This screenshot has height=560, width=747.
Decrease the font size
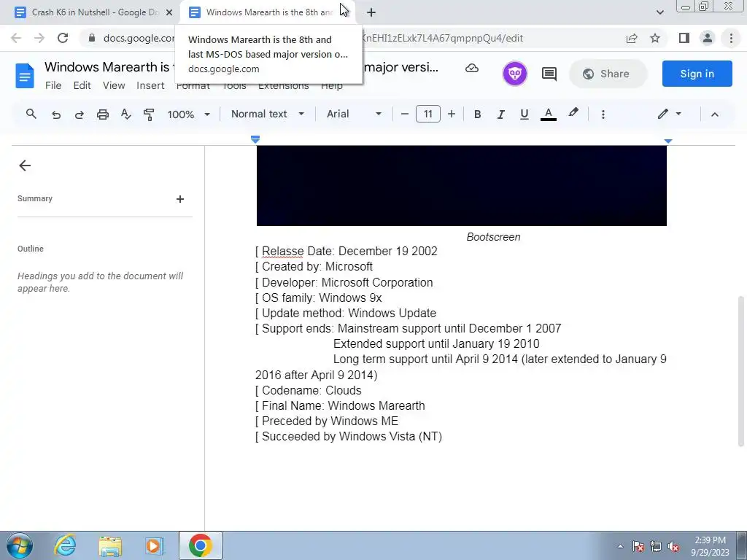tap(404, 114)
